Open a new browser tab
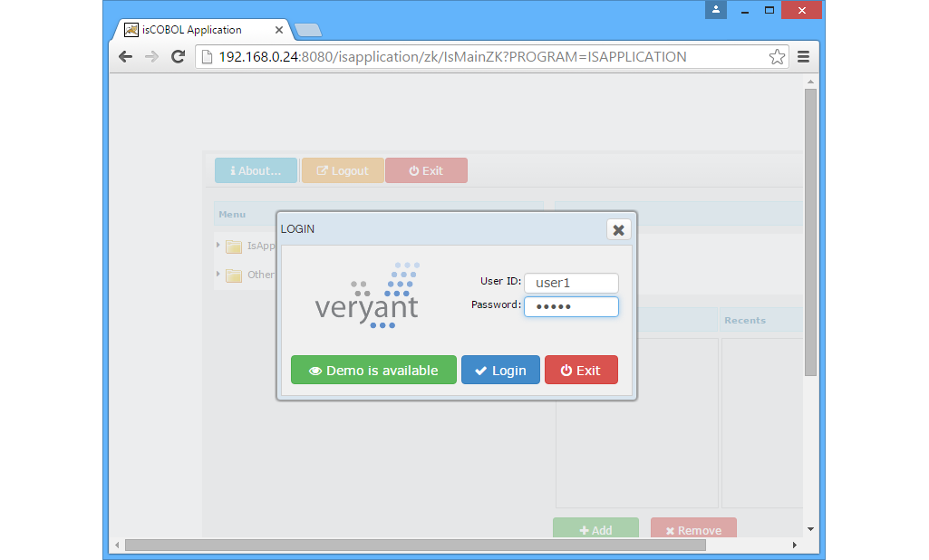Viewport: 929px width, 560px height. coord(308,30)
